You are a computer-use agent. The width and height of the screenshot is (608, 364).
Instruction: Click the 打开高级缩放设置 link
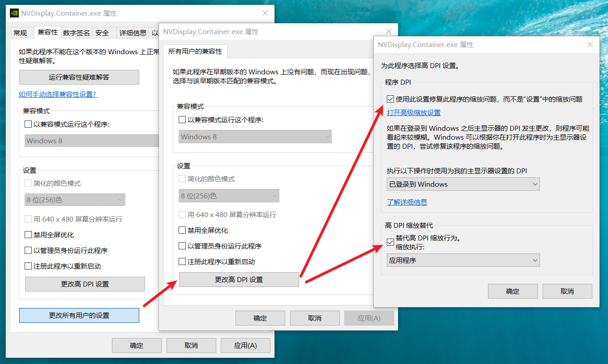pos(413,113)
